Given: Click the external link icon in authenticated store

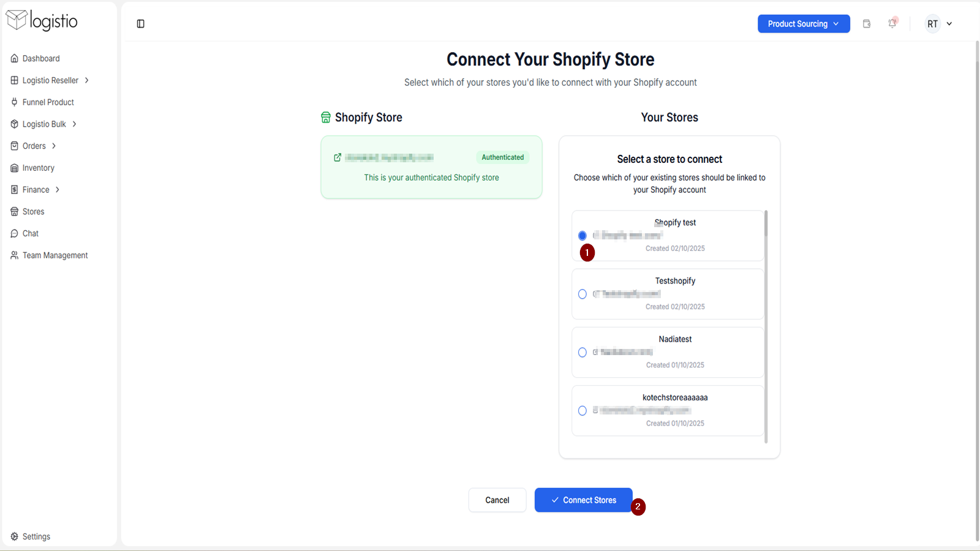Looking at the screenshot, I should (x=337, y=157).
